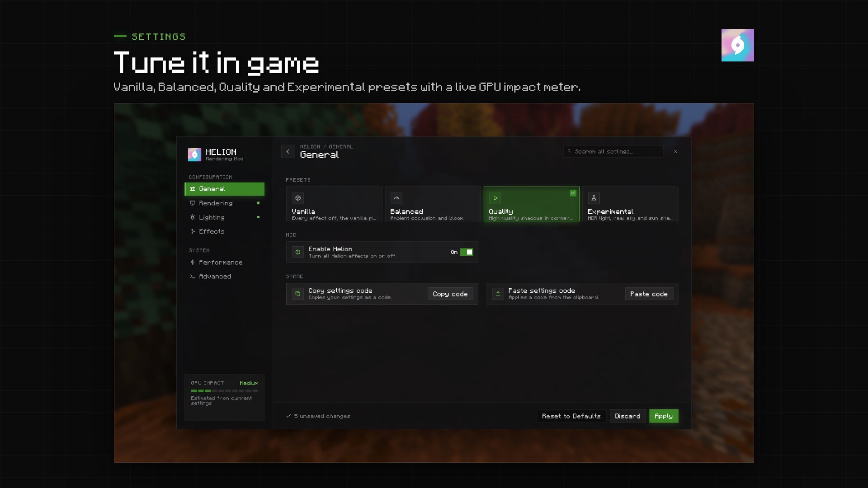
Task: Click the search magnifier icon
Action: click(x=569, y=151)
